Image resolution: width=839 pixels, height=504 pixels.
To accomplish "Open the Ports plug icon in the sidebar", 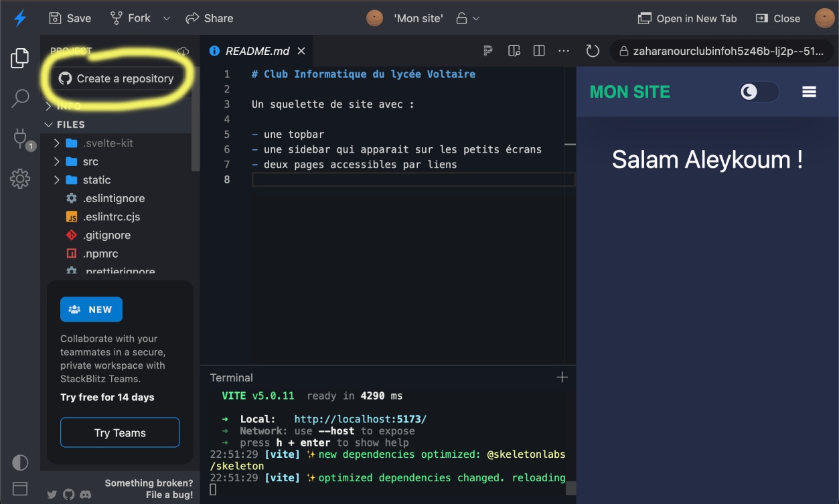I will click(x=20, y=138).
